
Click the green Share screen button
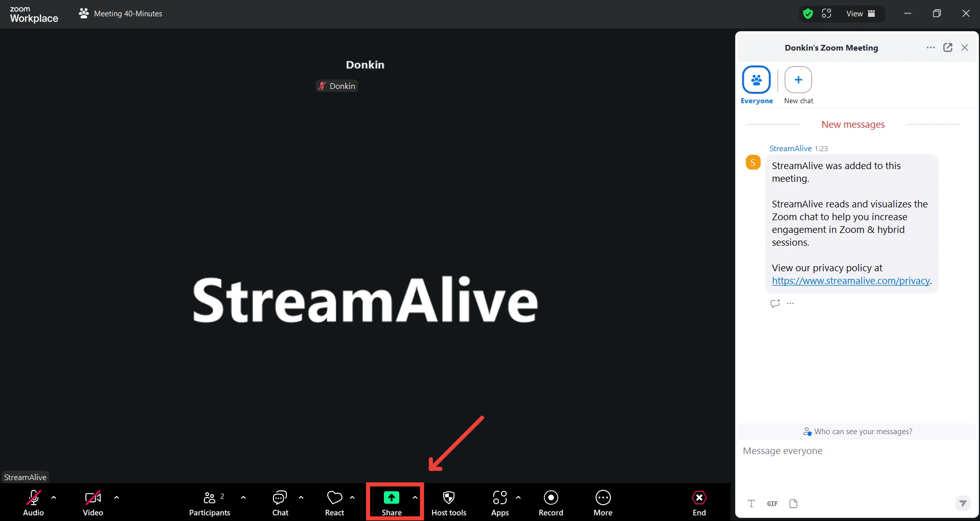click(392, 503)
